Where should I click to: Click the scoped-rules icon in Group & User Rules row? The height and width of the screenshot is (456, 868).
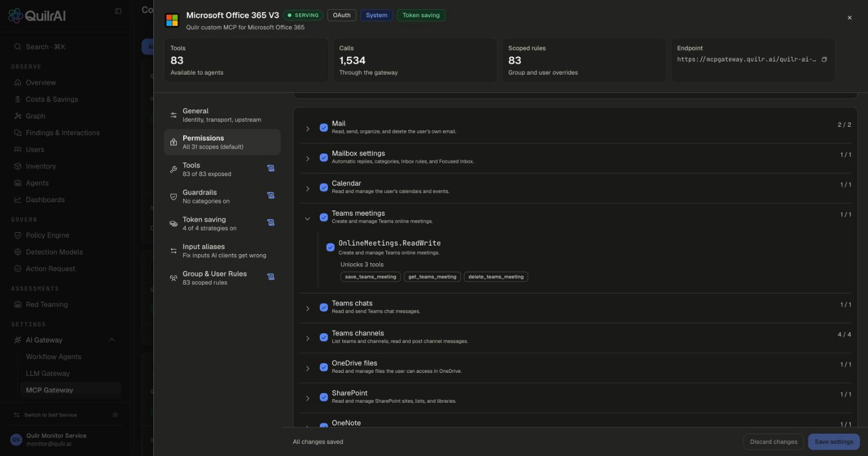(270, 277)
